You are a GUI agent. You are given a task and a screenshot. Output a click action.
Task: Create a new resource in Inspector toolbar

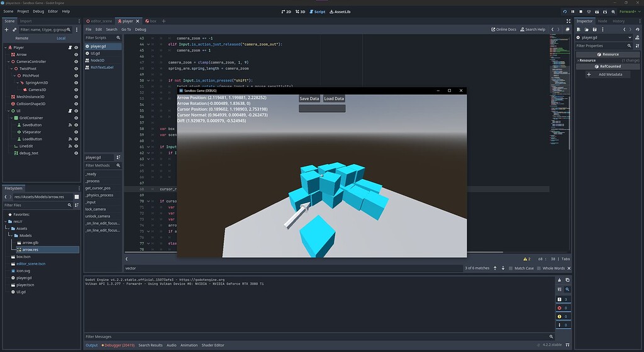(x=579, y=30)
